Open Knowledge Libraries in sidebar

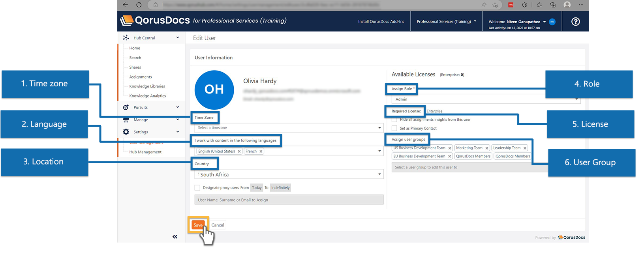pos(147,86)
